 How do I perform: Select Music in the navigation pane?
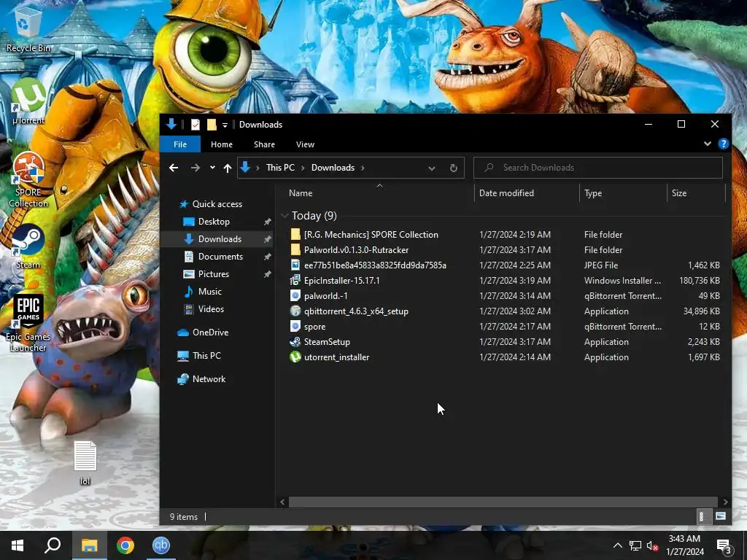click(209, 292)
